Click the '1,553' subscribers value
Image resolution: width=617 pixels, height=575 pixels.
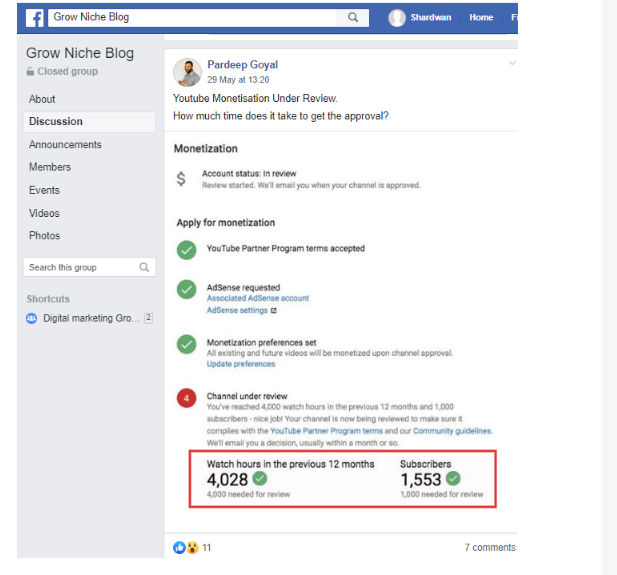tap(421, 479)
